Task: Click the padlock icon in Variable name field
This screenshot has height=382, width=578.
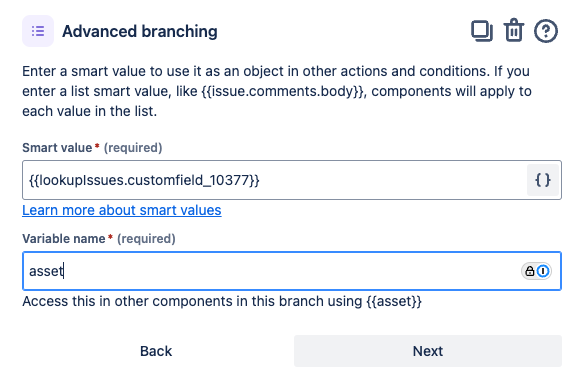Action: [x=530, y=271]
